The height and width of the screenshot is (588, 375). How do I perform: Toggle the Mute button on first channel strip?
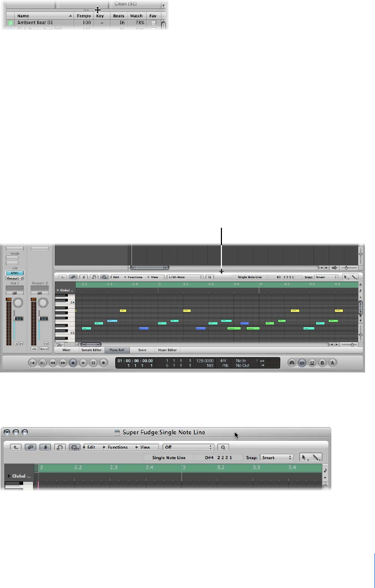tap(22, 343)
